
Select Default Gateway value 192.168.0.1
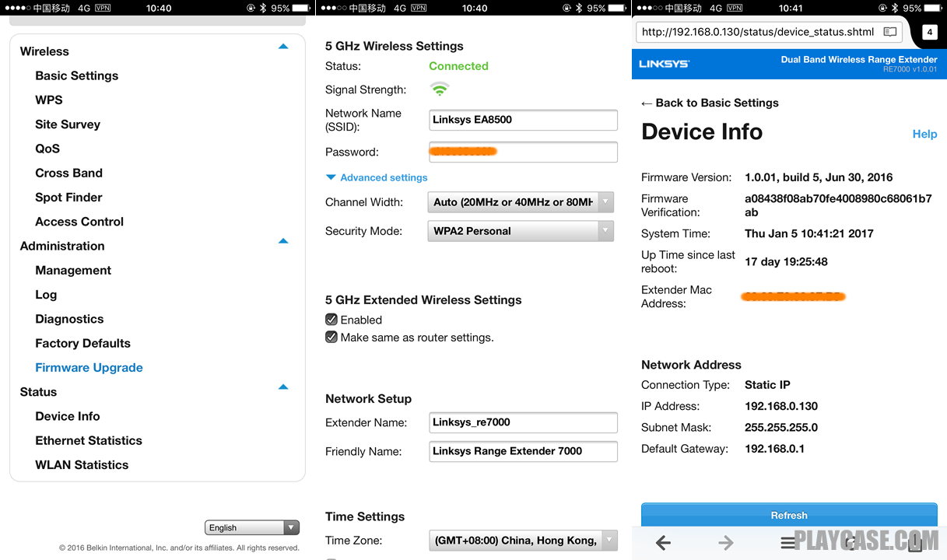click(x=775, y=449)
